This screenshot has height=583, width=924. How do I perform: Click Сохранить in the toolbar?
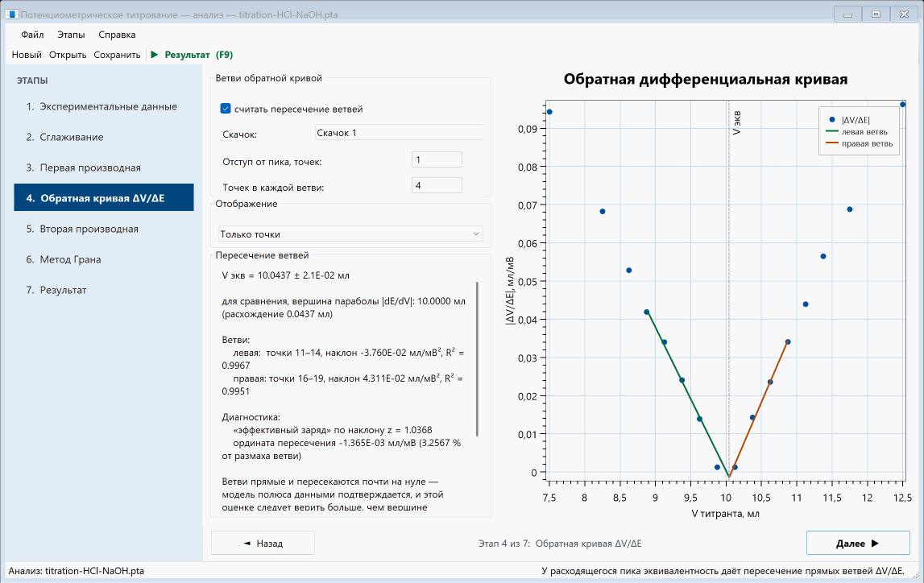118,55
